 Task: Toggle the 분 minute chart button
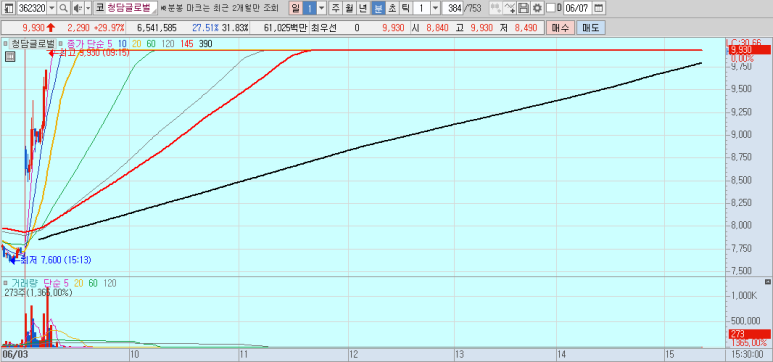pos(378,8)
